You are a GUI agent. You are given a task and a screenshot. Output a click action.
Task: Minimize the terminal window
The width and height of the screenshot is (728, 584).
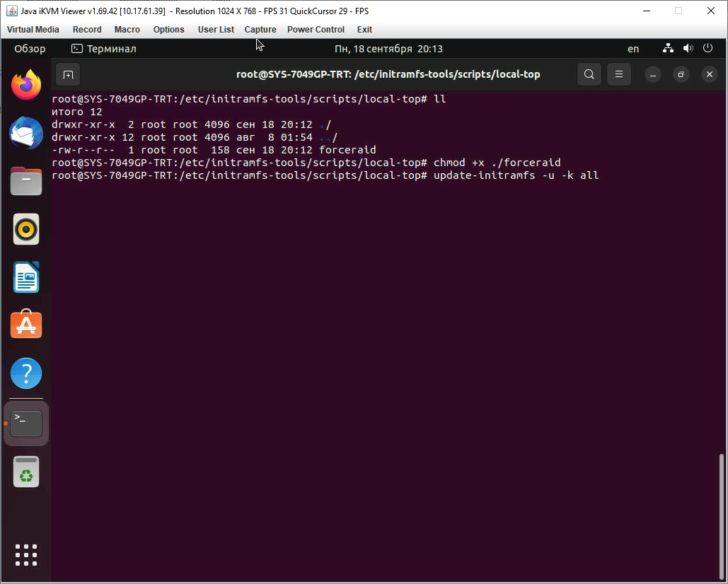click(653, 75)
